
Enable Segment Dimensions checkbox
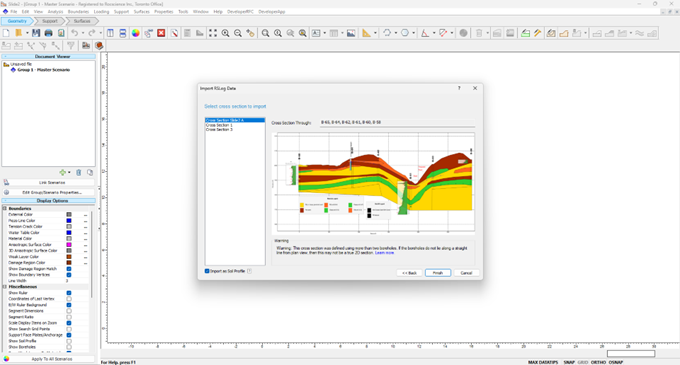click(x=69, y=311)
